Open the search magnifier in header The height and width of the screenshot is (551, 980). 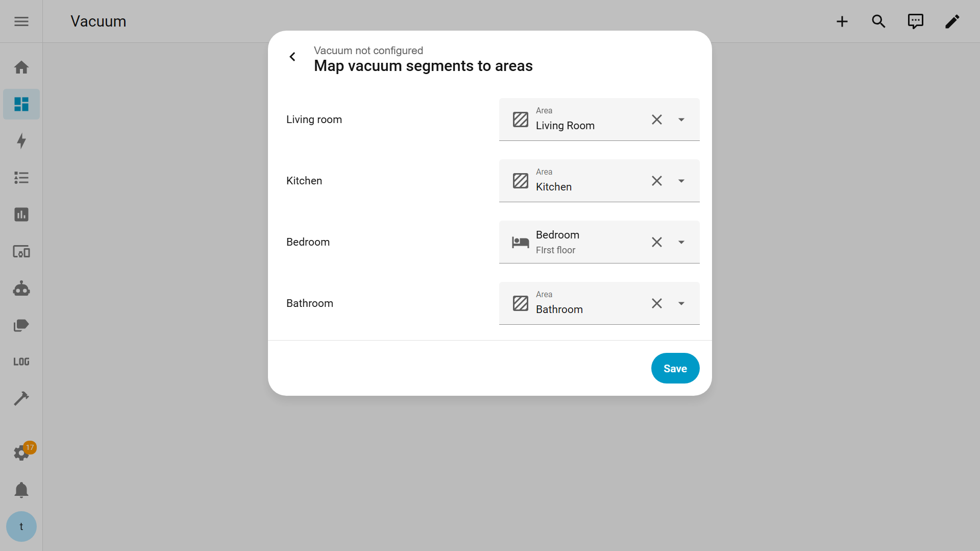(878, 21)
